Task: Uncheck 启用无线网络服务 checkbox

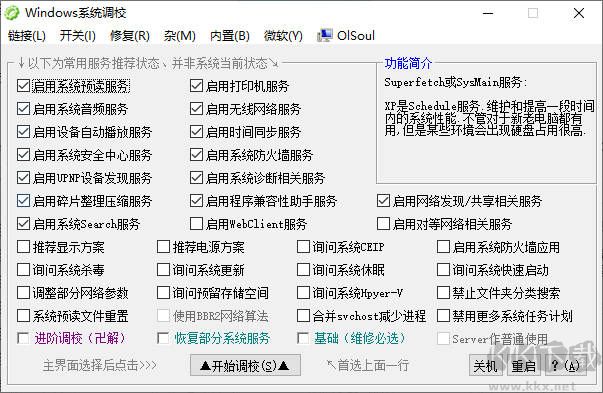Action: (x=197, y=109)
